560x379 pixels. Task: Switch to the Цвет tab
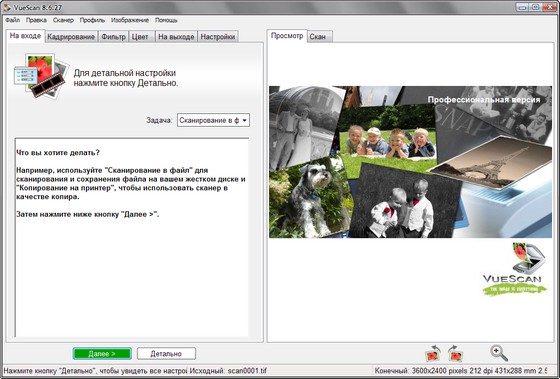click(x=141, y=36)
